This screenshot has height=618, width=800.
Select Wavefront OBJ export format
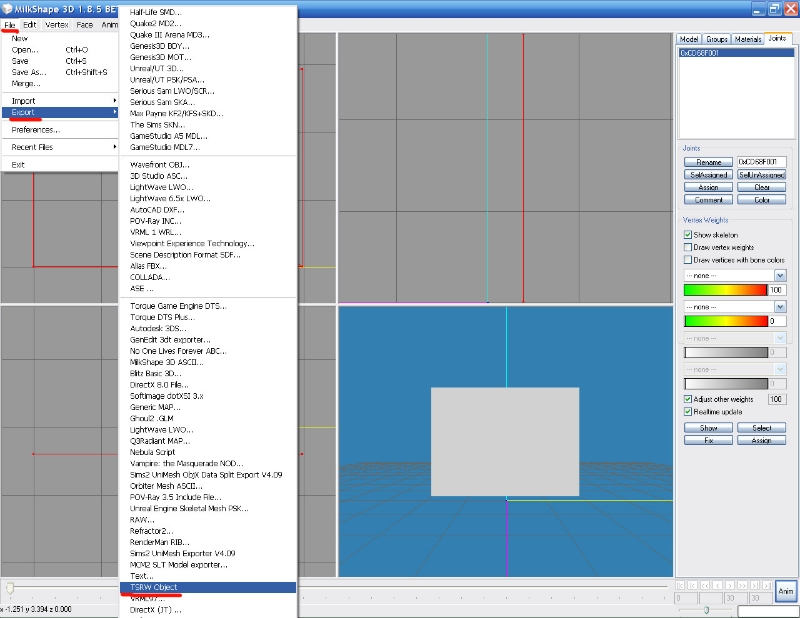pyautogui.click(x=159, y=165)
